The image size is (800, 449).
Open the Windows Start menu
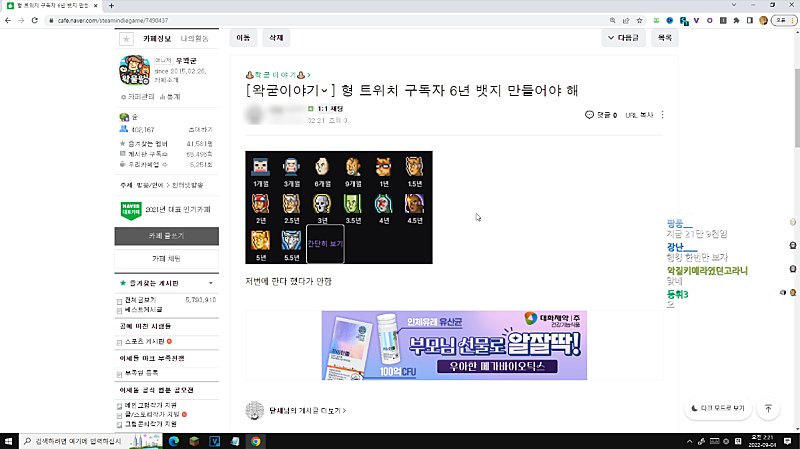[x=8, y=441]
